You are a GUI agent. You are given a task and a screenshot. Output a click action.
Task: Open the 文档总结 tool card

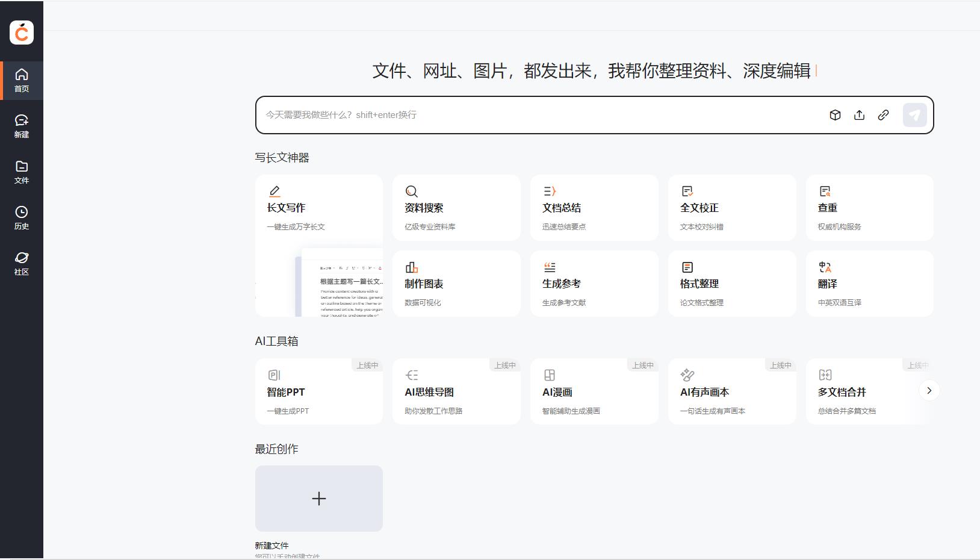click(x=594, y=208)
